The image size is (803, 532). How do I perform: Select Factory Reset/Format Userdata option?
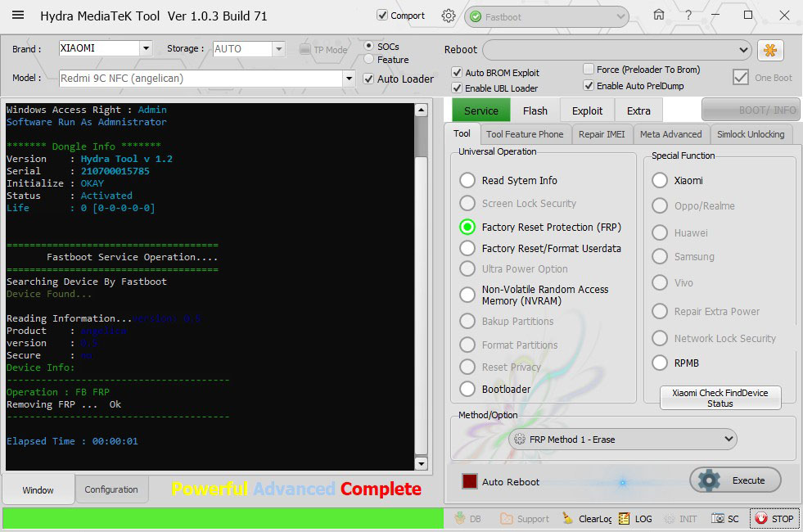(467, 248)
